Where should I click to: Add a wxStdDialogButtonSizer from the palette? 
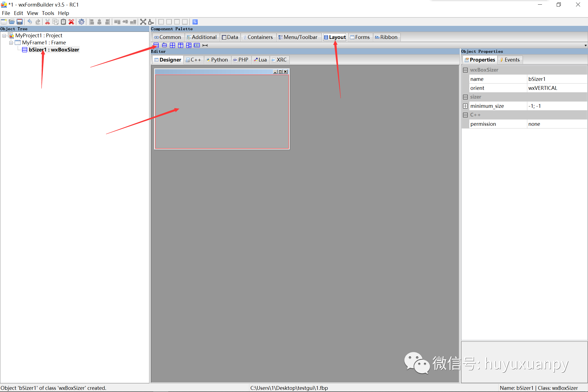pos(197,45)
